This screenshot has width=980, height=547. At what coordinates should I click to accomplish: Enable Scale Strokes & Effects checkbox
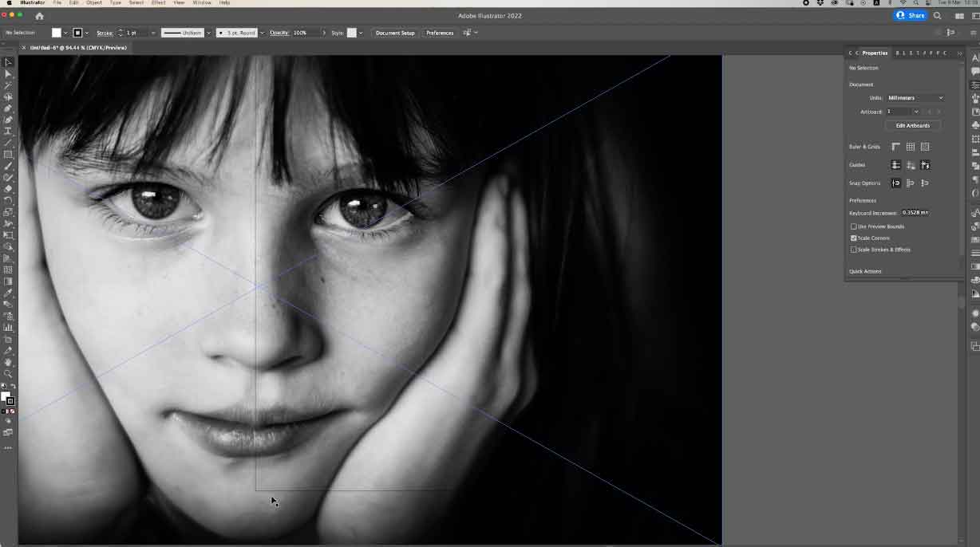tap(854, 250)
